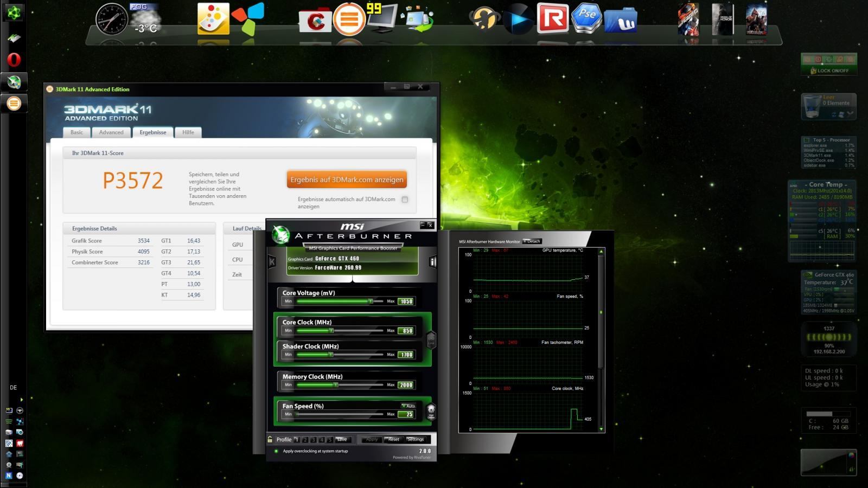Click Reset in MSI Afterburner
Image resolution: width=868 pixels, height=488 pixels.
(x=393, y=440)
